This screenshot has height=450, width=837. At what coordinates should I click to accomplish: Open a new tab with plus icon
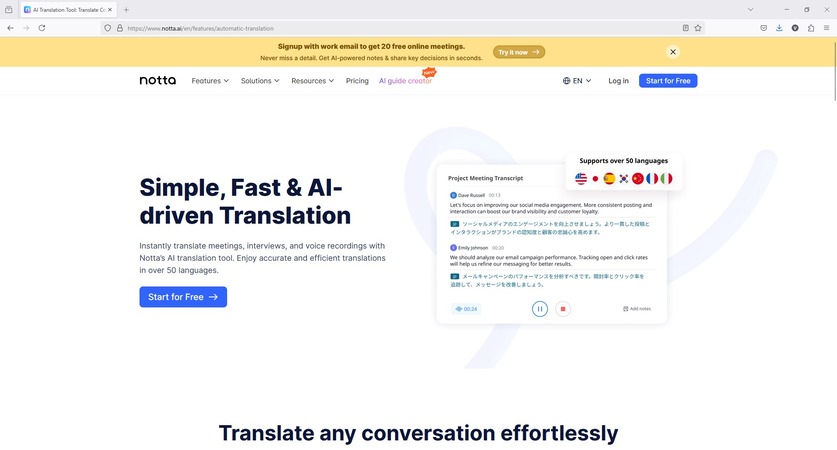(x=126, y=10)
